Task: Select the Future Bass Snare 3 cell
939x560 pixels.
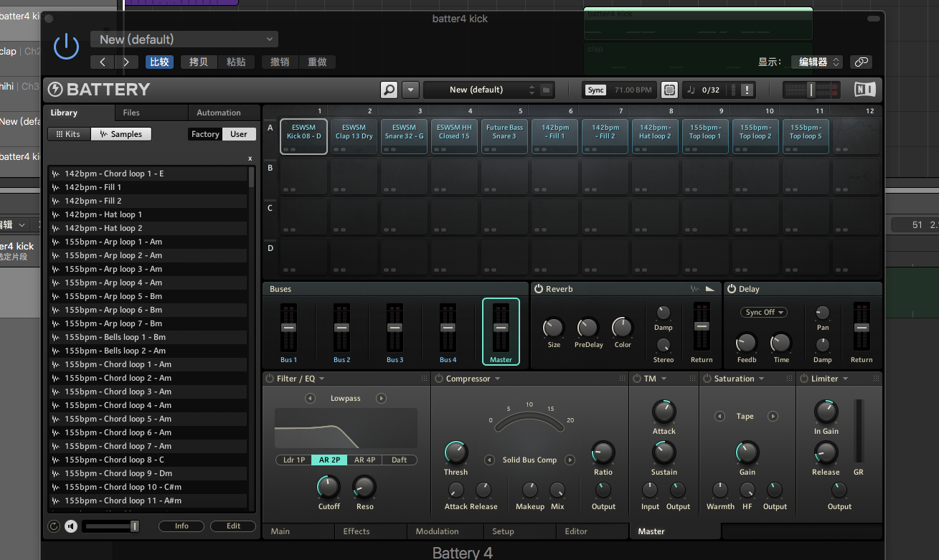Action: [504, 136]
